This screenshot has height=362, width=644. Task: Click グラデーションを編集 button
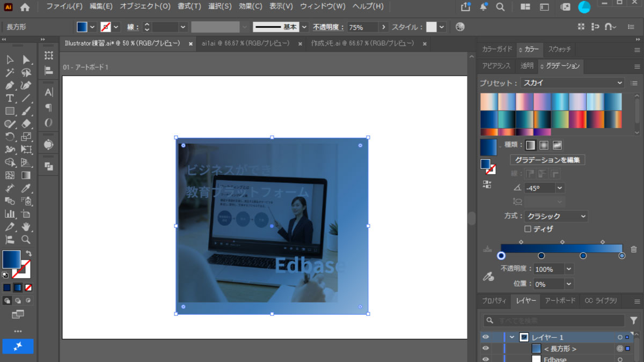coord(547,160)
